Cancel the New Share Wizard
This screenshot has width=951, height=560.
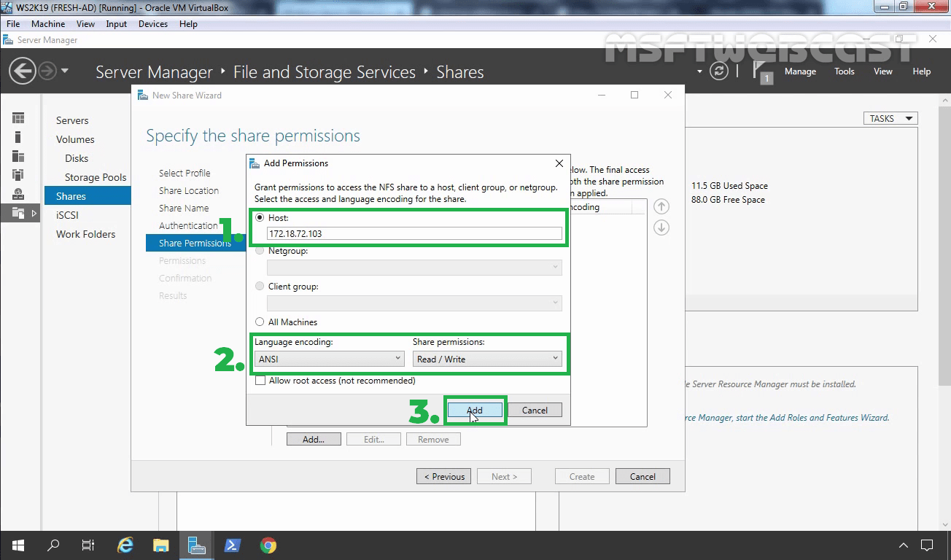click(643, 476)
